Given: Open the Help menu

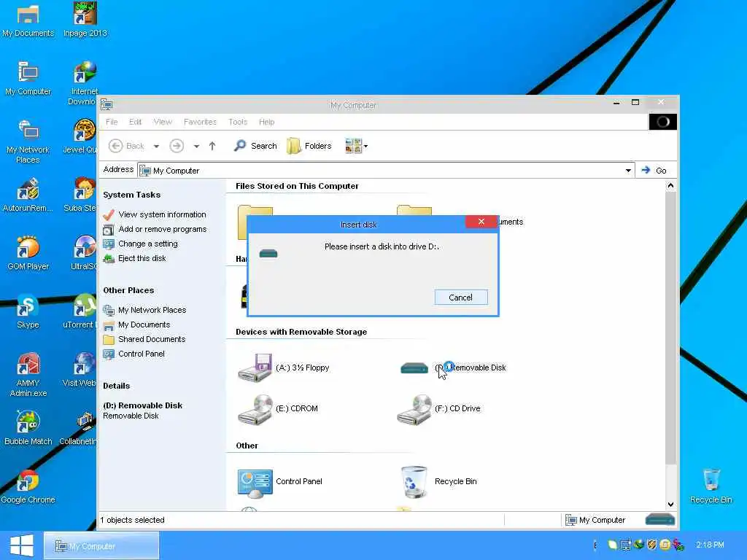Looking at the screenshot, I should [x=267, y=122].
